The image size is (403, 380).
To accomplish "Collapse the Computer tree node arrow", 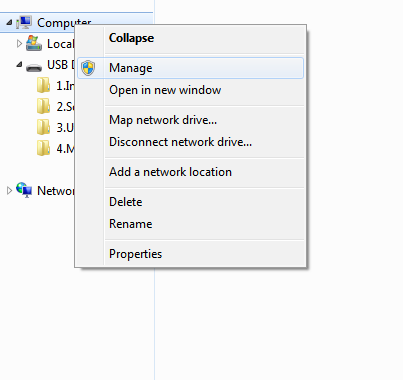I will pos(9,22).
